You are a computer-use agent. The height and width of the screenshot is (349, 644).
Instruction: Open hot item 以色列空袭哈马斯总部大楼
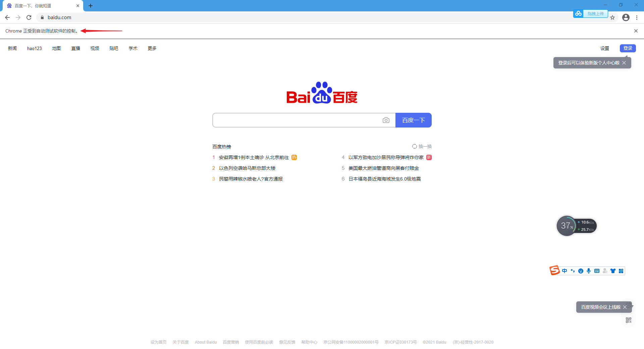point(247,168)
